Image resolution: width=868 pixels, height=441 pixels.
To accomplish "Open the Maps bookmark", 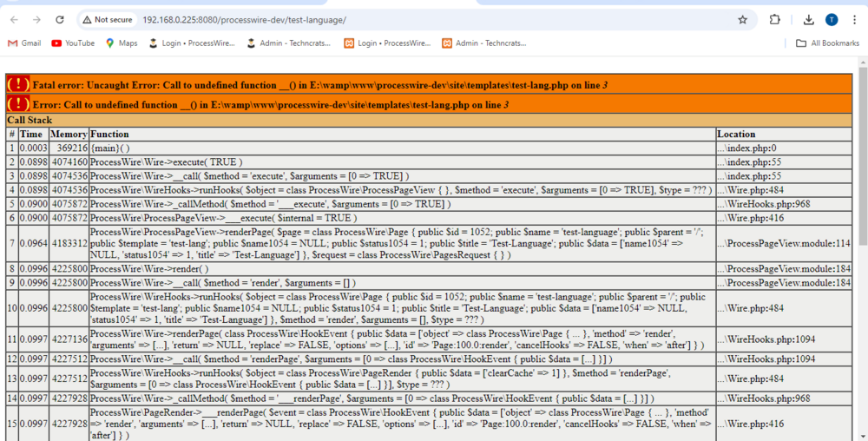I will 122,43.
